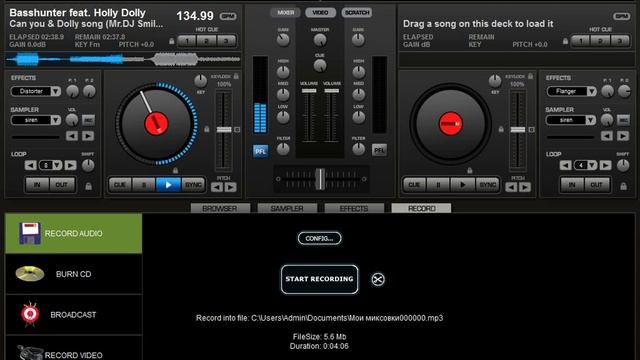Nudge right deck pitch up arrow
The height and width of the screenshot is (360, 640).
525,187
